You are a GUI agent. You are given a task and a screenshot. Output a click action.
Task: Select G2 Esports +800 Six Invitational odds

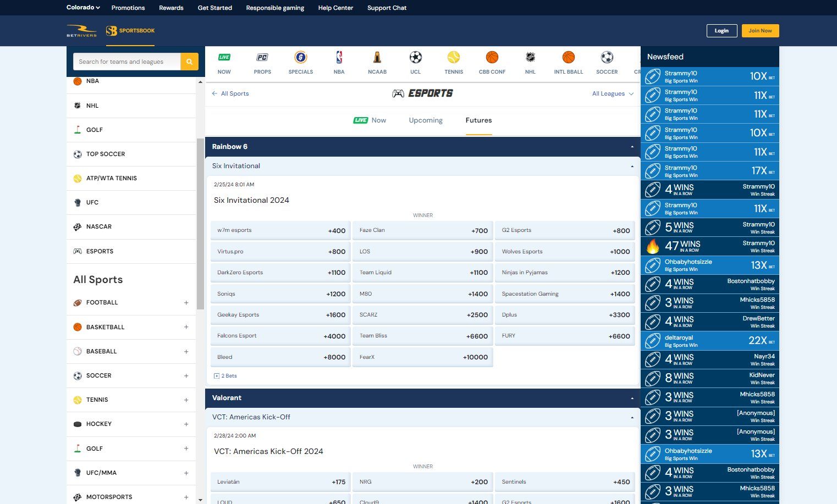565,230
